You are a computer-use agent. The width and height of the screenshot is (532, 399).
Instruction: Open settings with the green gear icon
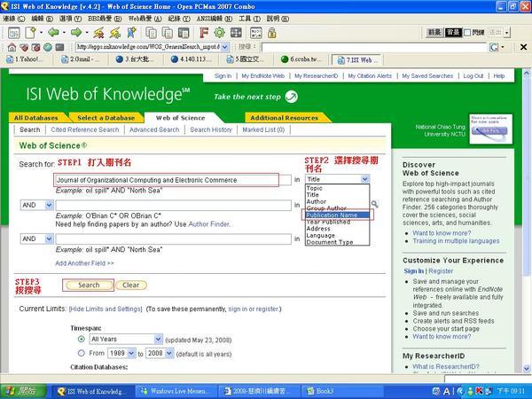tap(220, 33)
